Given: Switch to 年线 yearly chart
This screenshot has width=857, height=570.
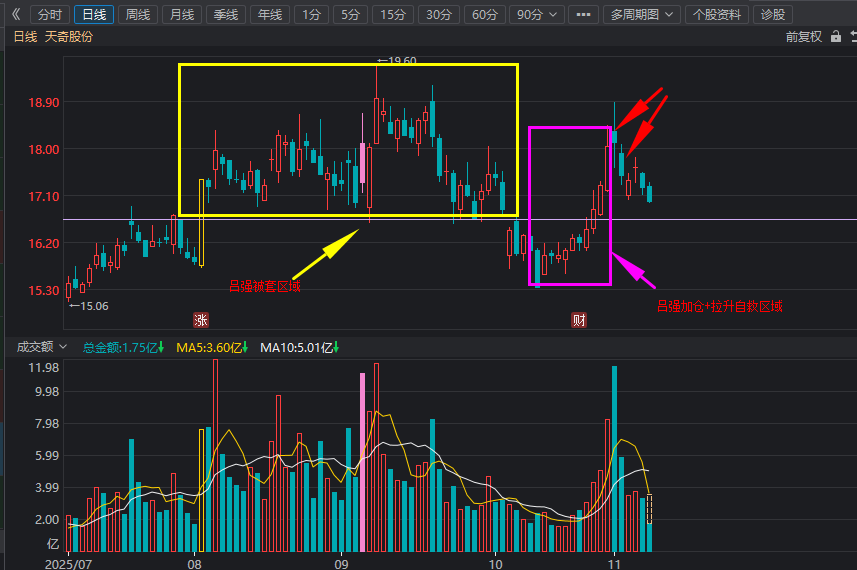Looking at the screenshot, I should click(x=270, y=14).
